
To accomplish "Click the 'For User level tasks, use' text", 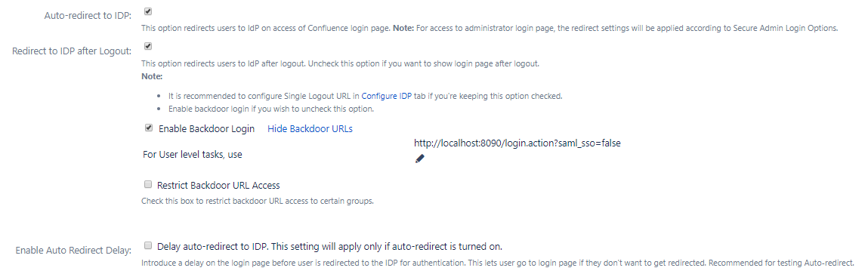I will [193, 155].
